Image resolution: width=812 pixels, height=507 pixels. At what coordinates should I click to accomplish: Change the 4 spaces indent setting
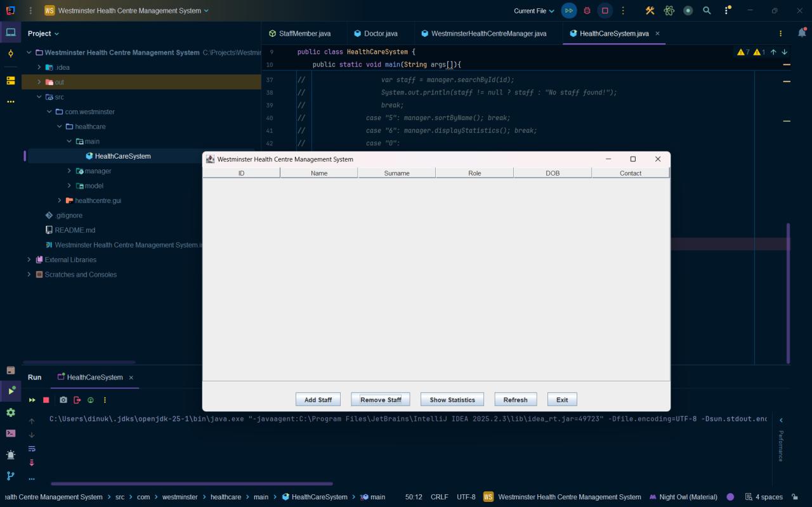click(x=764, y=497)
